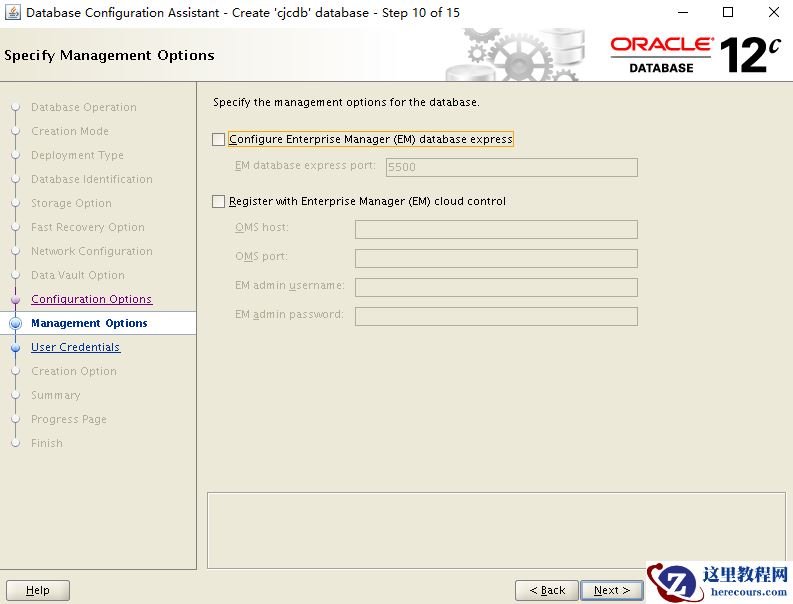Click the User Credentials step bullet icon
Viewport: 793px width, 604px height.
pos(16,348)
